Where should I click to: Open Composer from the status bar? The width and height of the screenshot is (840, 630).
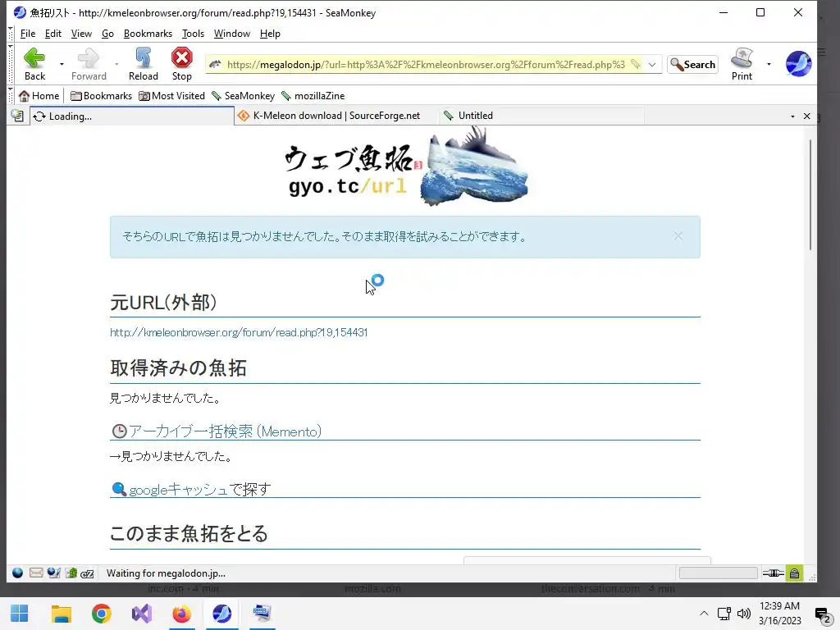tap(53, 573)
